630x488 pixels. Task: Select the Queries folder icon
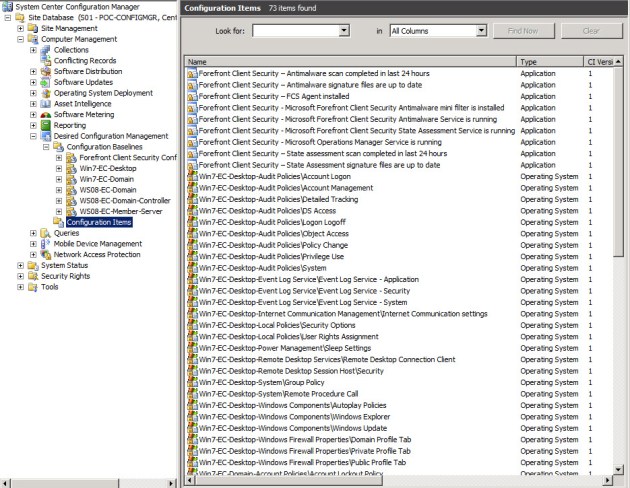tap(46, 233)
